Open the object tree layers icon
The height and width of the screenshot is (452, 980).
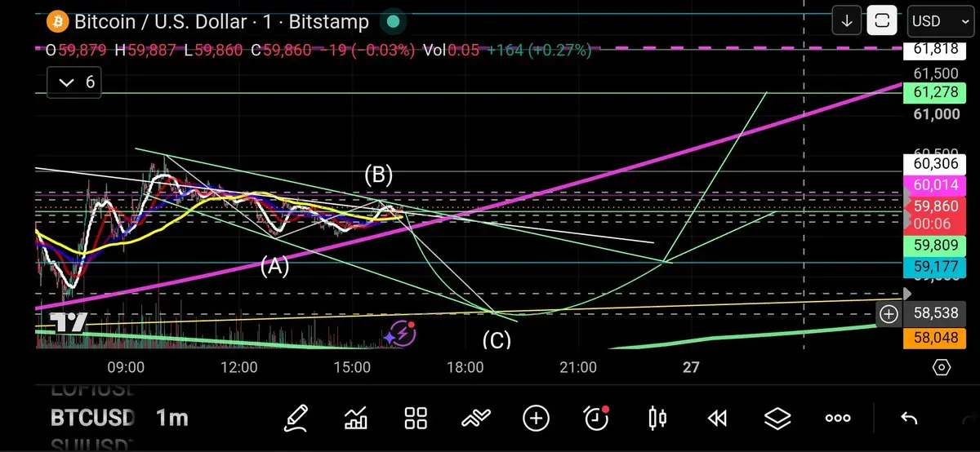(777, 419)
